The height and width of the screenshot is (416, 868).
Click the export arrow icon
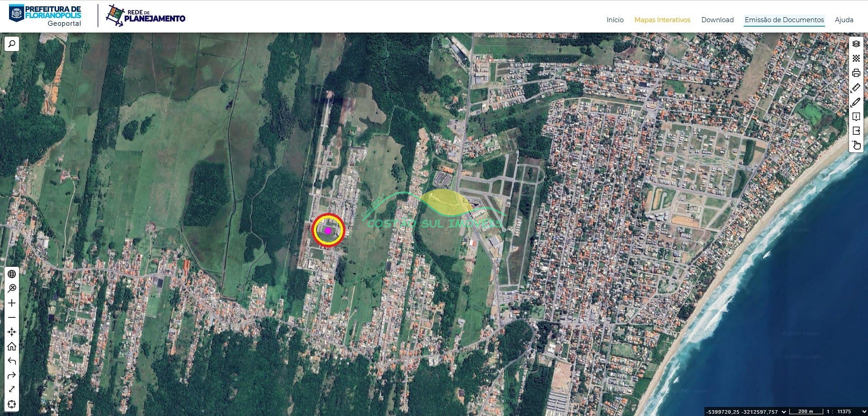(x=856, y=131)
